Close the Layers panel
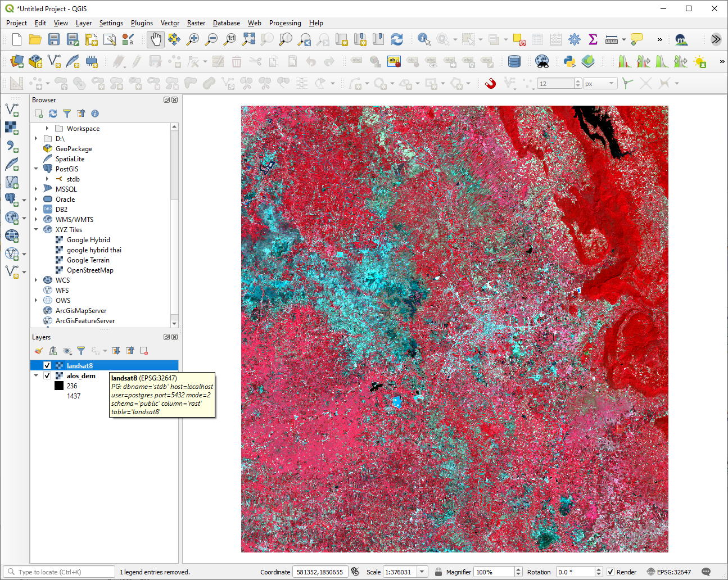 [174, 337]
